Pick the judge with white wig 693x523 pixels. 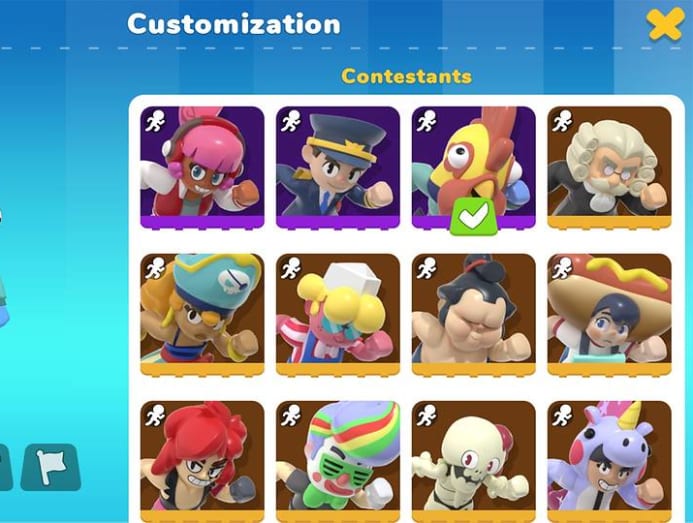[609, 167]
